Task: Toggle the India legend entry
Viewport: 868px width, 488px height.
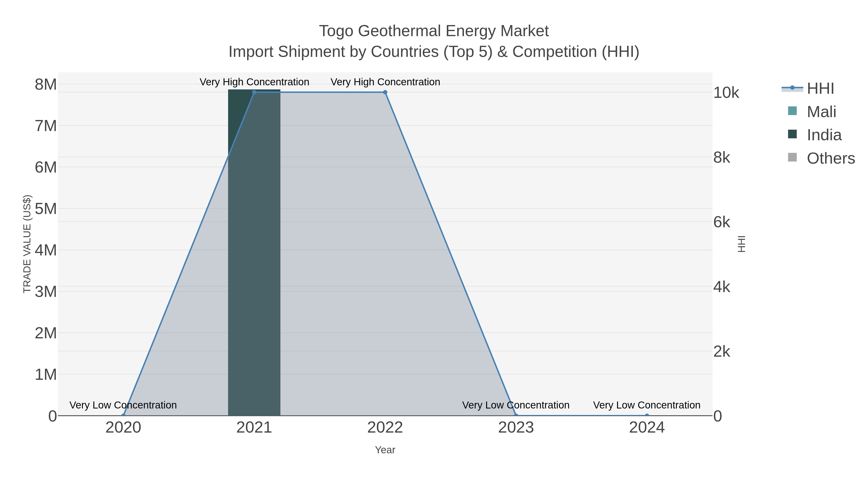Action: pos(814,135)
